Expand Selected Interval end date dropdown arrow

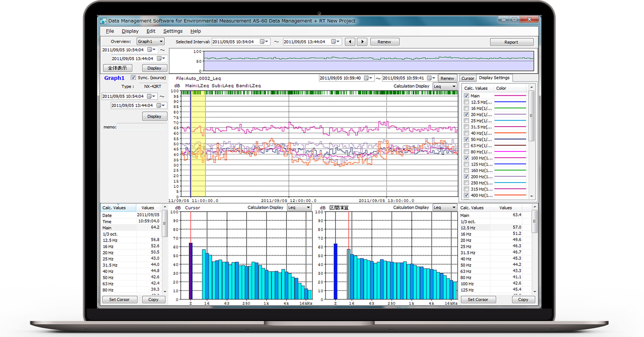[338, 42]
